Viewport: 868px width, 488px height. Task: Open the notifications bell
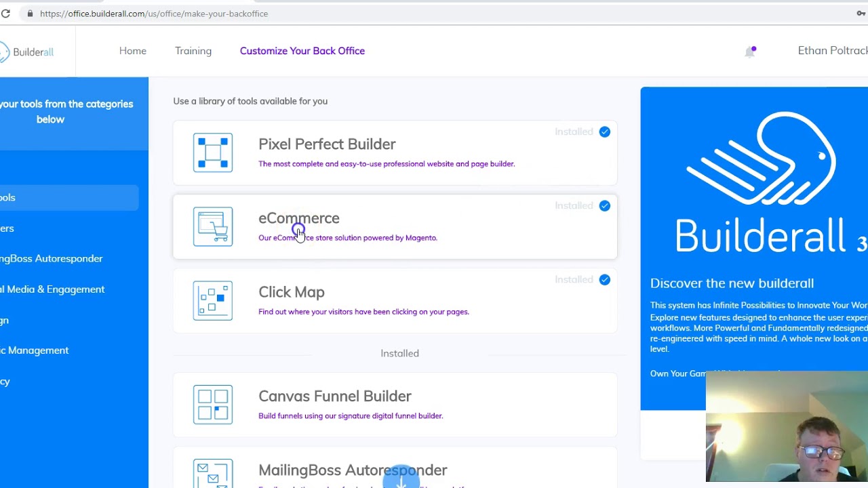point(750,52)
